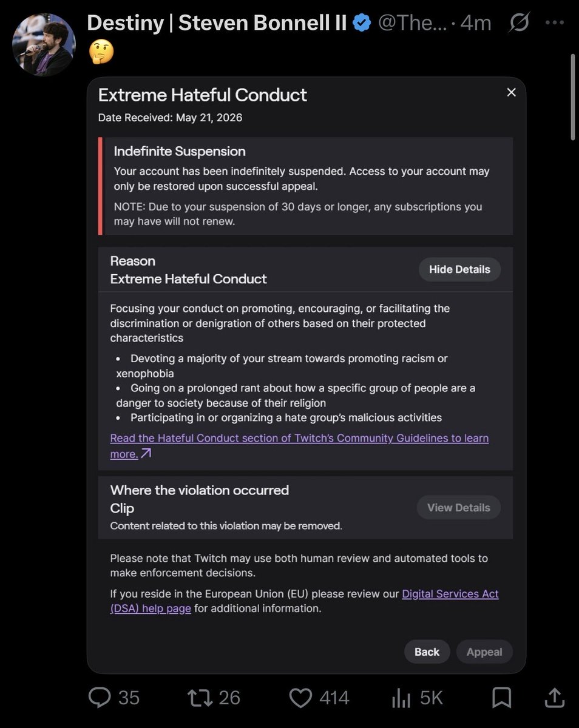Open the Grok slash-circle icon
Image resolution: width=579 pixels, height=728 pixels.
pyautogui.click(x=520, y=24)
